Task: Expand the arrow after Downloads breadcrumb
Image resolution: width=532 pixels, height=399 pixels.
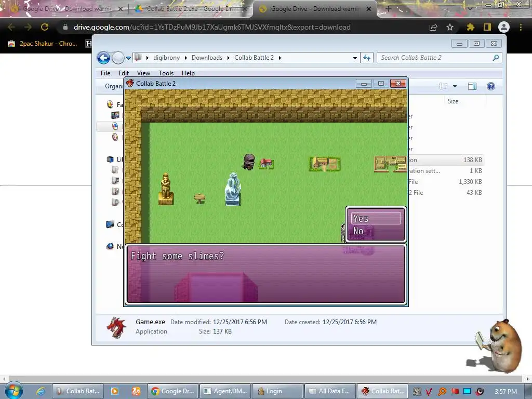Action: pos(229,58)
